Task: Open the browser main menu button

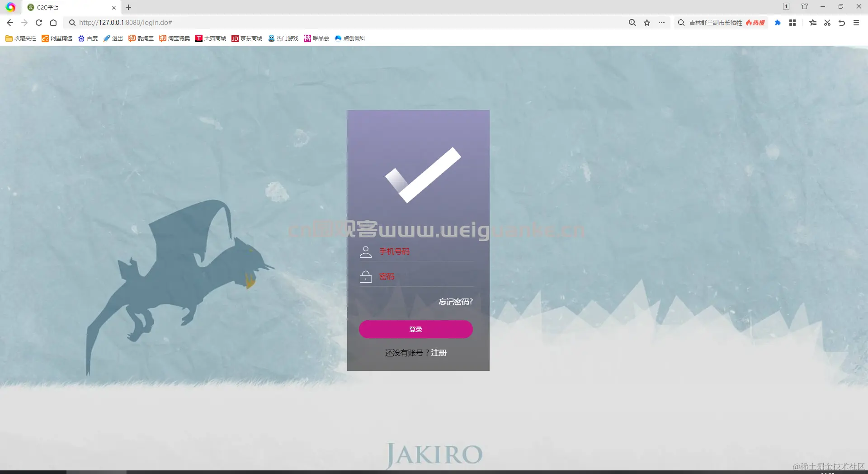Action: pos(856,22)
